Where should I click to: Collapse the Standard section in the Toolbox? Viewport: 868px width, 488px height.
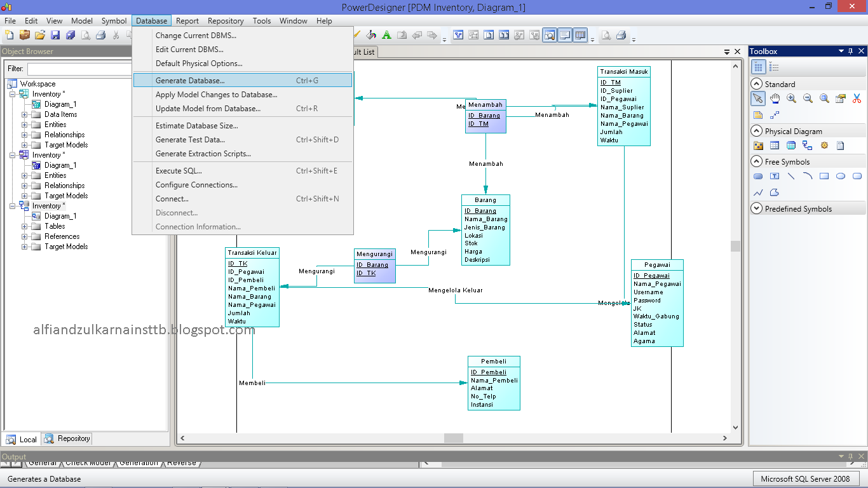click(757, 83)
